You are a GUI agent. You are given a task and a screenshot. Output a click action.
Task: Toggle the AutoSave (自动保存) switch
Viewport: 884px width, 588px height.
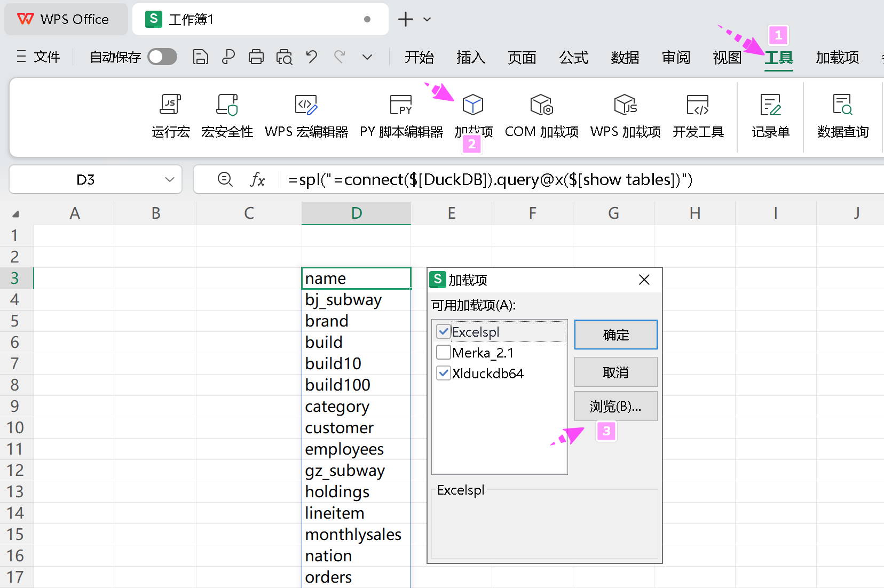click(162, 57)
